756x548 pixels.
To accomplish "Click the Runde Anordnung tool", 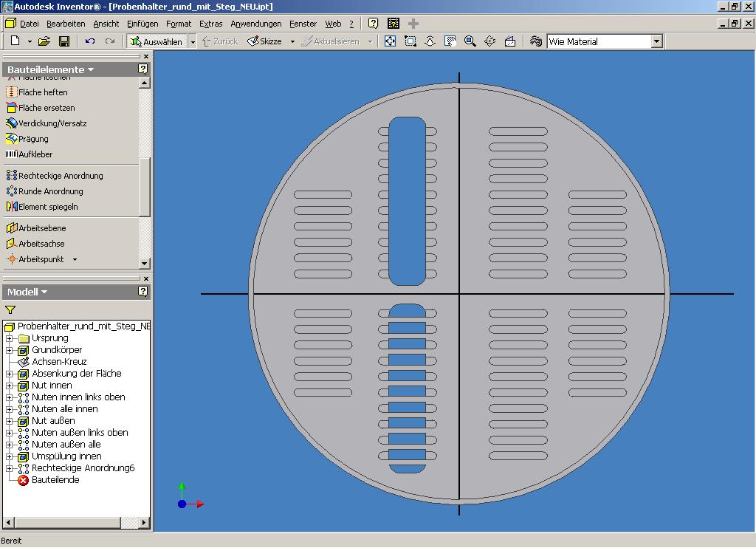I will [x=50, y=191].
